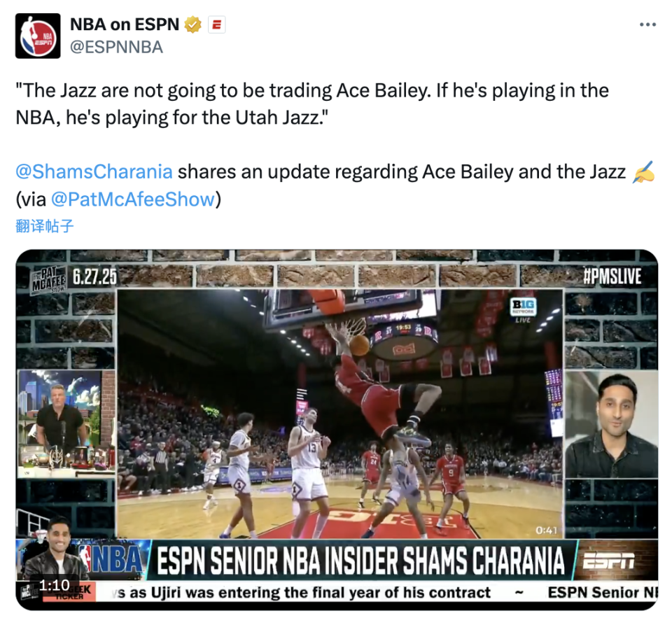Click the tweet quote about Ace Bailey
Screen dimensions: 672x625
pyautogui.click(x=312, y=104)
